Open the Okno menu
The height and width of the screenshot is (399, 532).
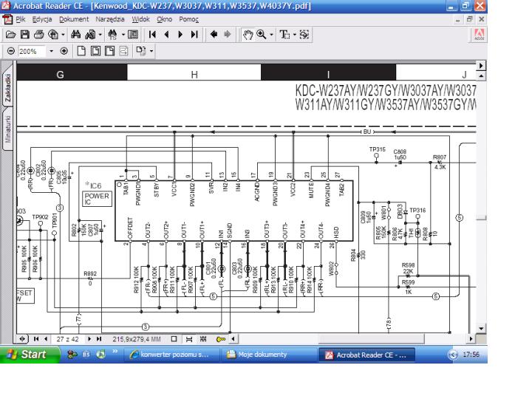[164, 19]
